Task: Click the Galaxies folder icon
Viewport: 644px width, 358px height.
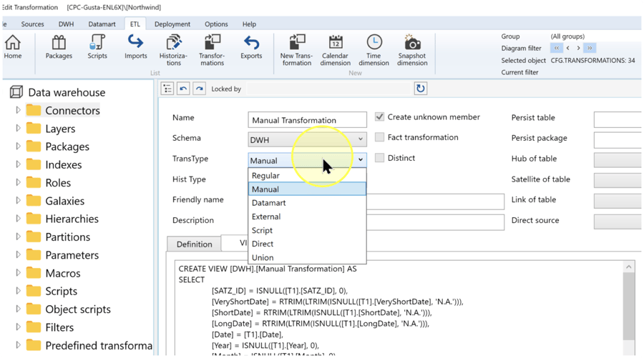Action: pos(34,201)
